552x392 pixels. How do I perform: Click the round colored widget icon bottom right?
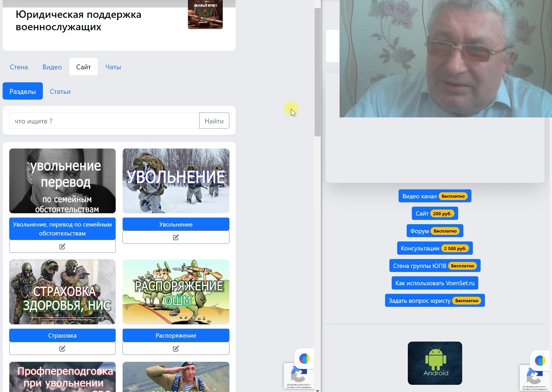(540, 360)
